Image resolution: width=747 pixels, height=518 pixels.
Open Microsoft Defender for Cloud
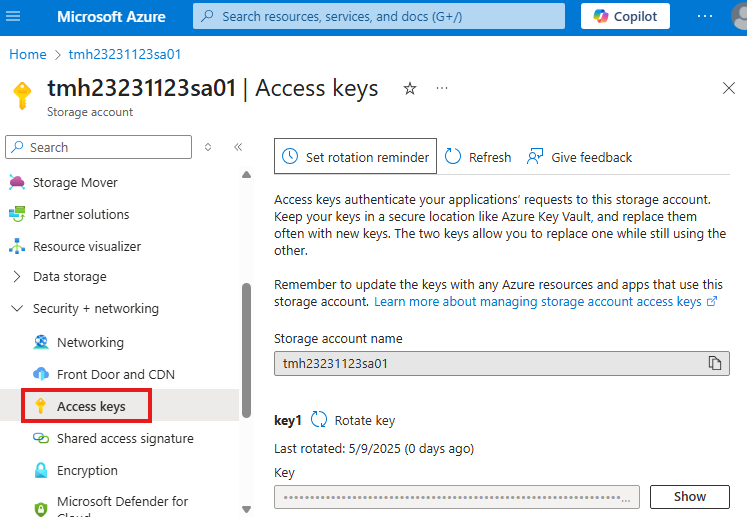click(122, 506)
